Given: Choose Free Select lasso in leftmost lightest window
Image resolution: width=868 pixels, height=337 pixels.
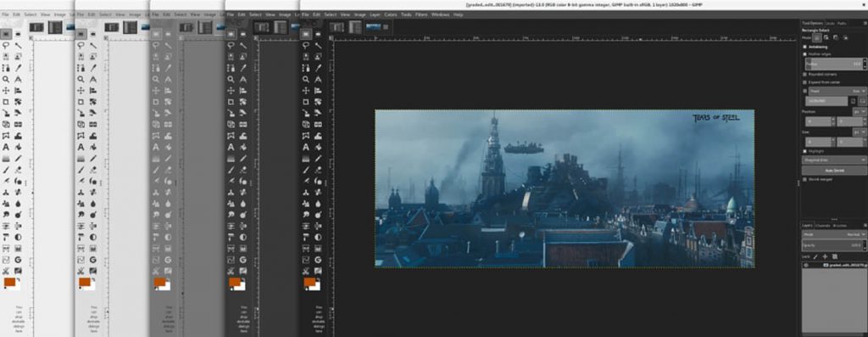Looking at the screenshot, I should click(6, 46).
